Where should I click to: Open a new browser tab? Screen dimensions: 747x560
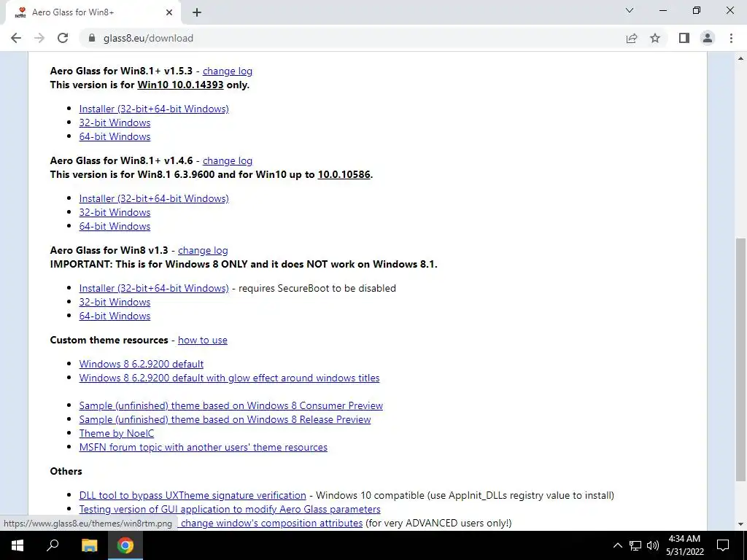tap(197, 12)
